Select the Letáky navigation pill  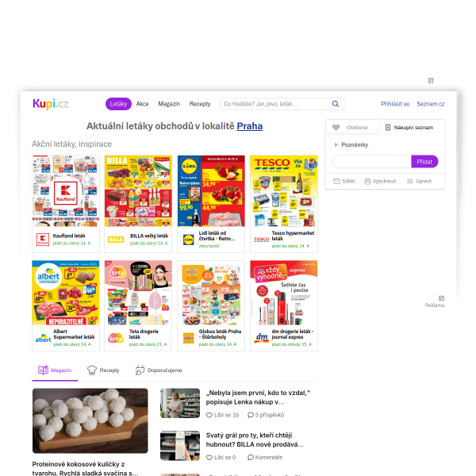(118, 104)
